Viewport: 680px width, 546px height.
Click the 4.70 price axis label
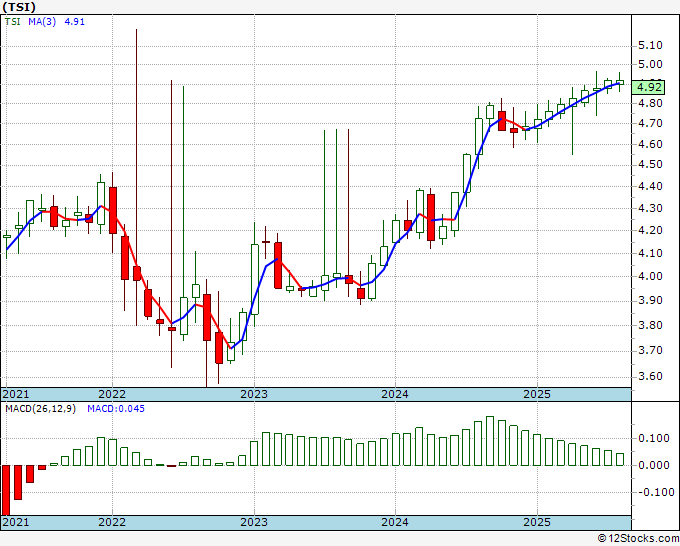coord(650,124)
